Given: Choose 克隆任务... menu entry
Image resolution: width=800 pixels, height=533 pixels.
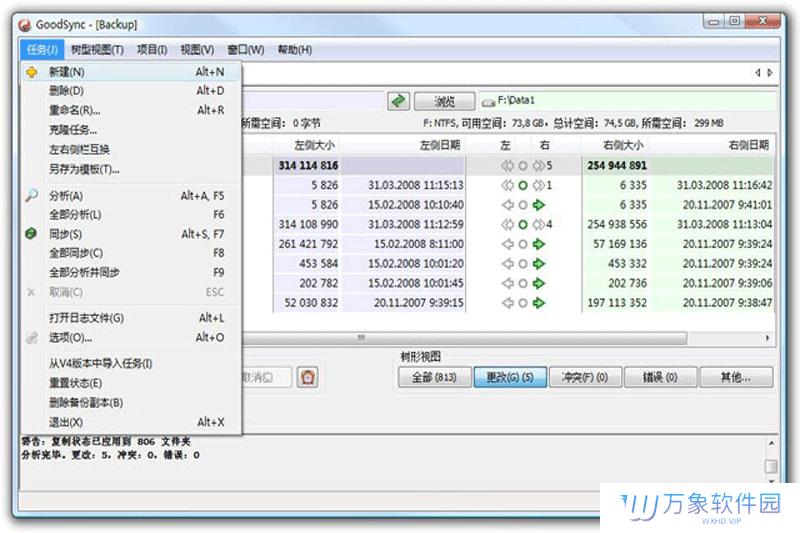Looking at the screenshot, I should (x=132, y=130).
